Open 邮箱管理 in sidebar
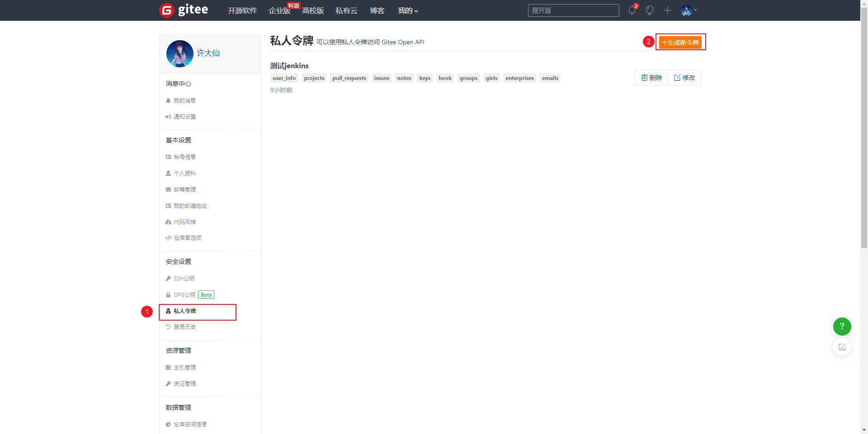Image resolution: width=868 pixels, height=434 pixels. tap(181, 189)
